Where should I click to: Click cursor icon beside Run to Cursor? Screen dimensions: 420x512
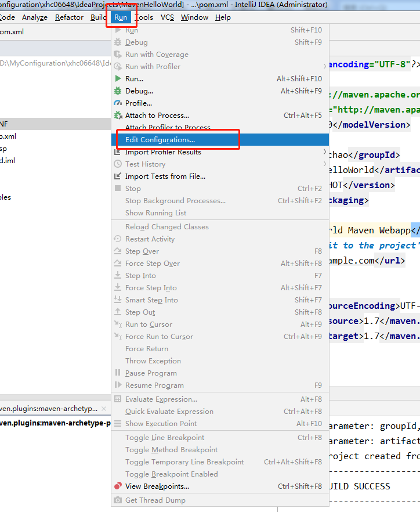pyautogui.click(x=118, y=324)
